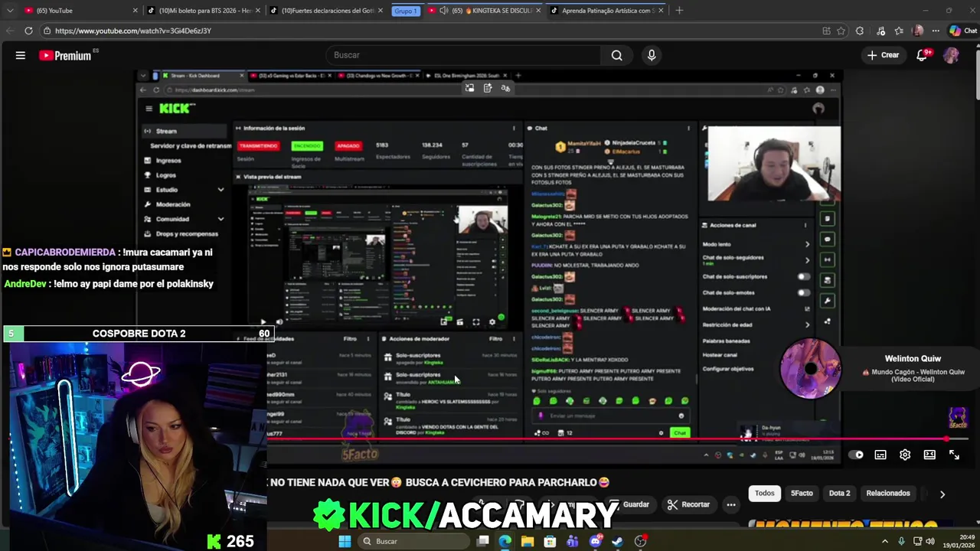Toggle Chat de solo-suscriptores switch in video

[x=803, y=276]
